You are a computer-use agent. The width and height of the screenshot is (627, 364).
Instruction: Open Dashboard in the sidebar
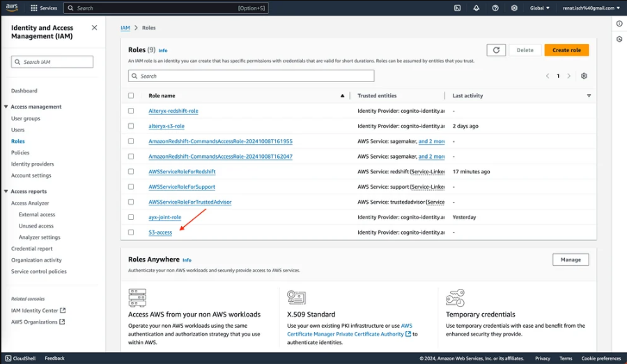click(x=24, y=90)
